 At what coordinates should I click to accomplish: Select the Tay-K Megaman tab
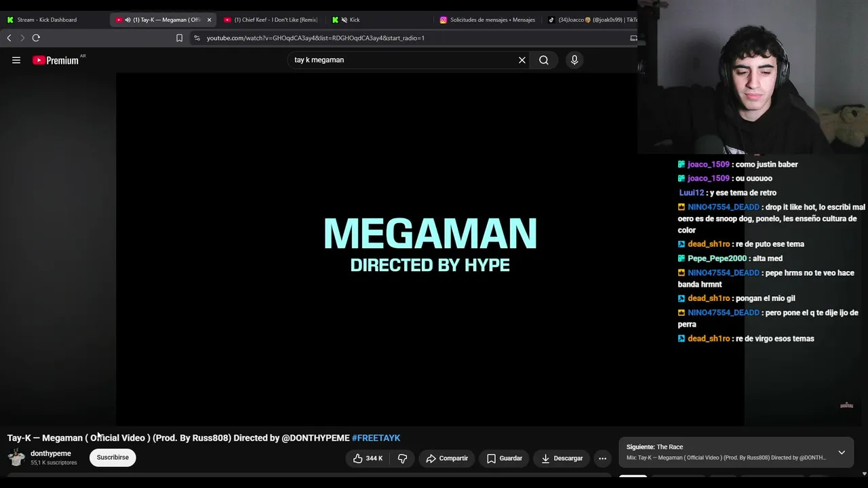163,20
